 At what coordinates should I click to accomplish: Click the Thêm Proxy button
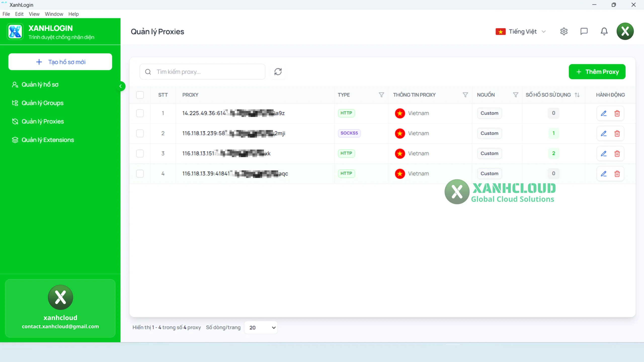tap(597, 72)
